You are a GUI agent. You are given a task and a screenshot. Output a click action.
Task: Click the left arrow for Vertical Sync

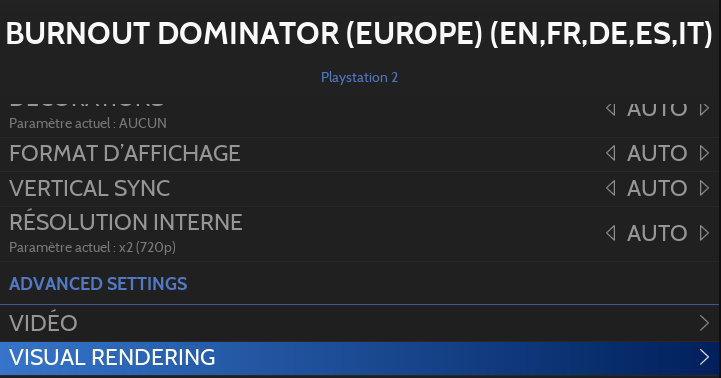point(611,188)
